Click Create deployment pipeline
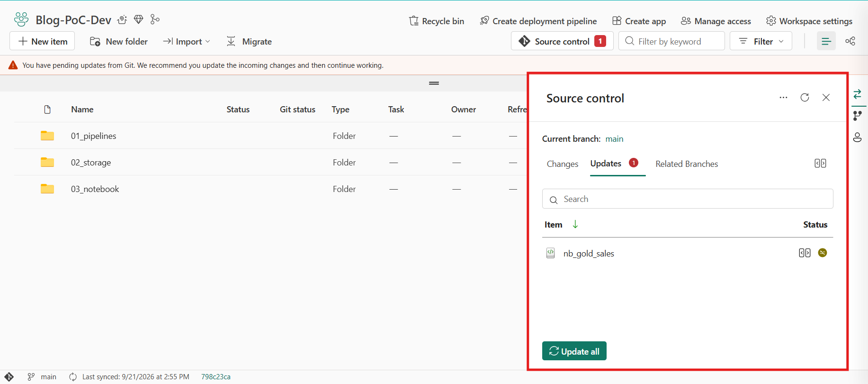Viewport: 868px width, 384px height. point(538,21)
